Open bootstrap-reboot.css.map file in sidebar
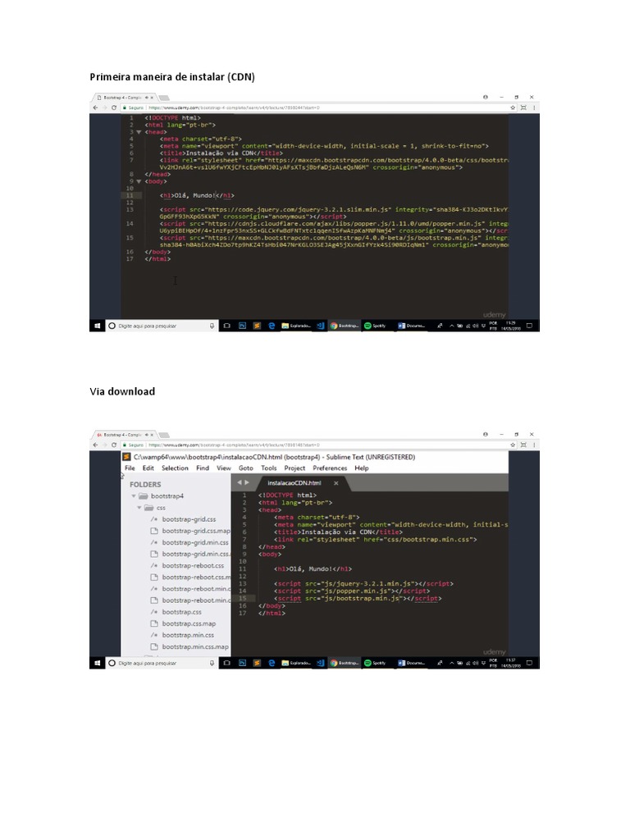 point(196,577)
